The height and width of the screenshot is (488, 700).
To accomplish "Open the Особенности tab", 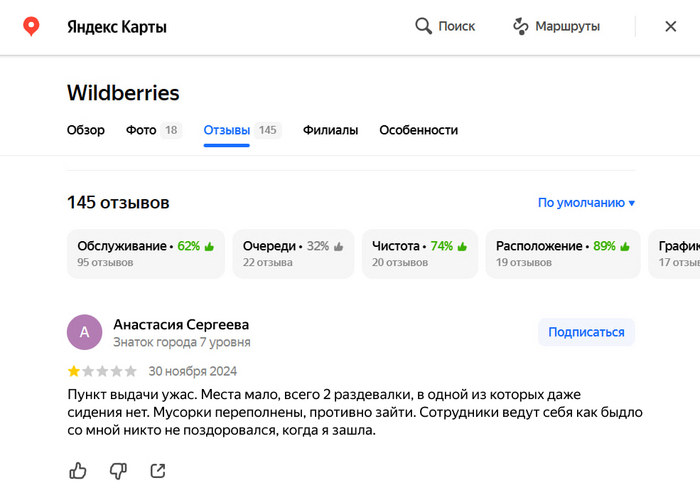I will click(418, 130).
